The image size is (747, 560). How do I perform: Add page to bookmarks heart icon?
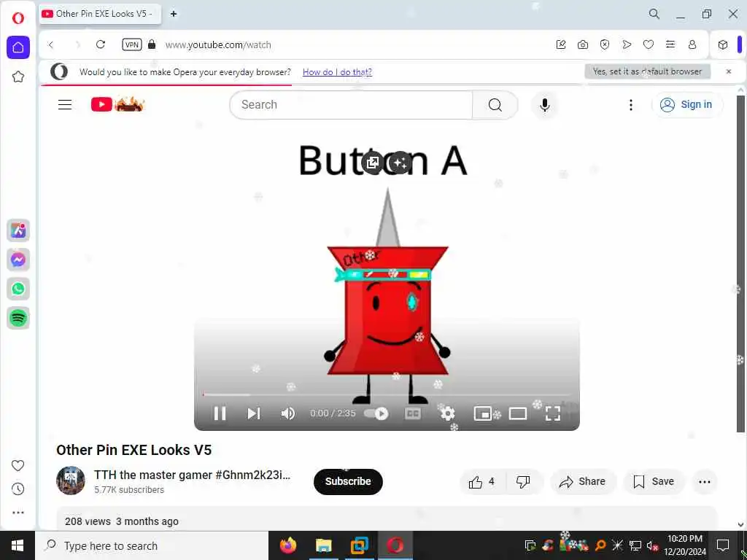coord(649,44)
